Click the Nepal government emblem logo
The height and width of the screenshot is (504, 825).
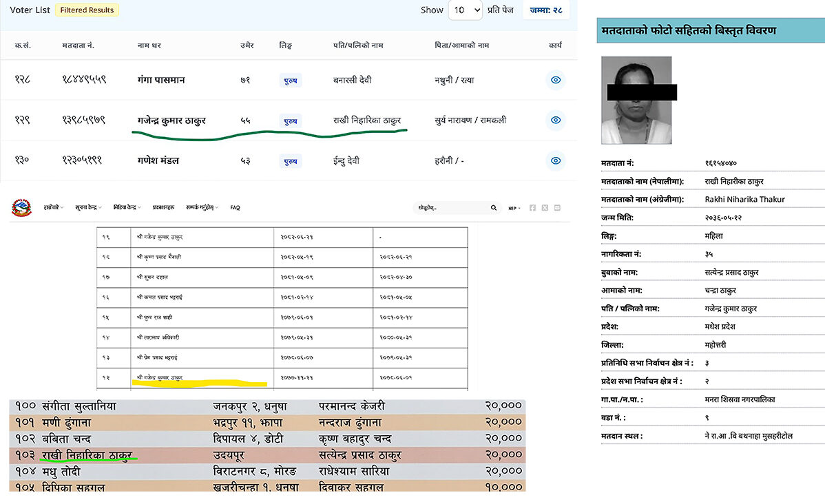click(x=21, y=207)
